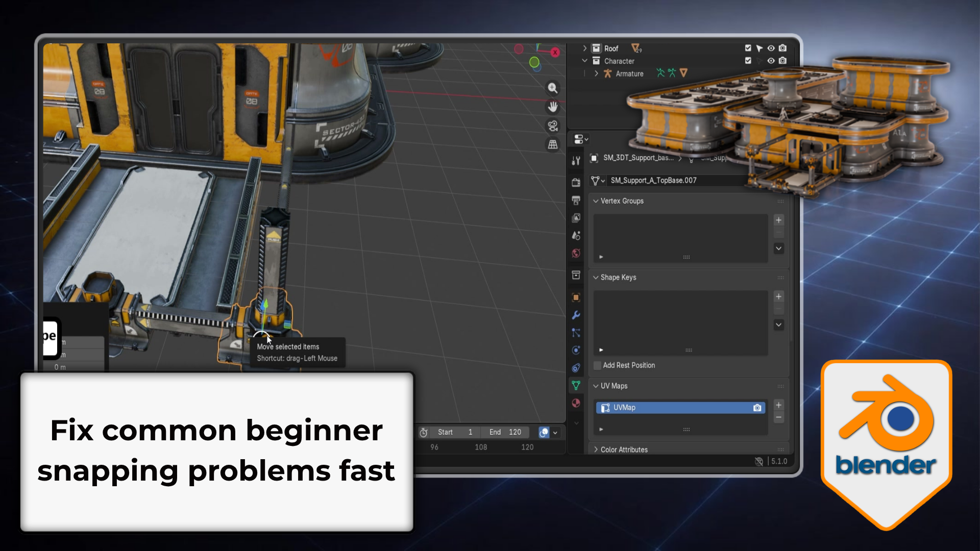980x551 pixels.
Task: Collapse the Vertex Groups panel
Action: click(596, 201)
